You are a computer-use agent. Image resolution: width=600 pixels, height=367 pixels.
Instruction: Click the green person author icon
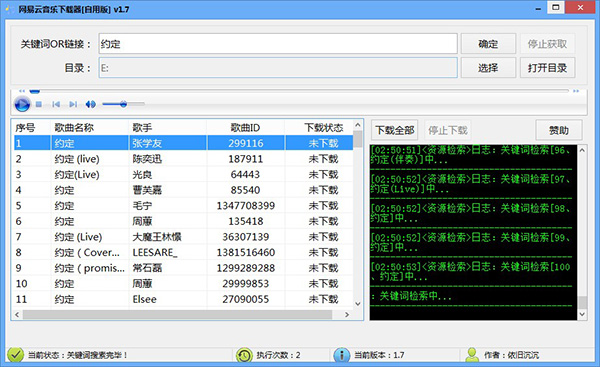click(x=472, y=355)
